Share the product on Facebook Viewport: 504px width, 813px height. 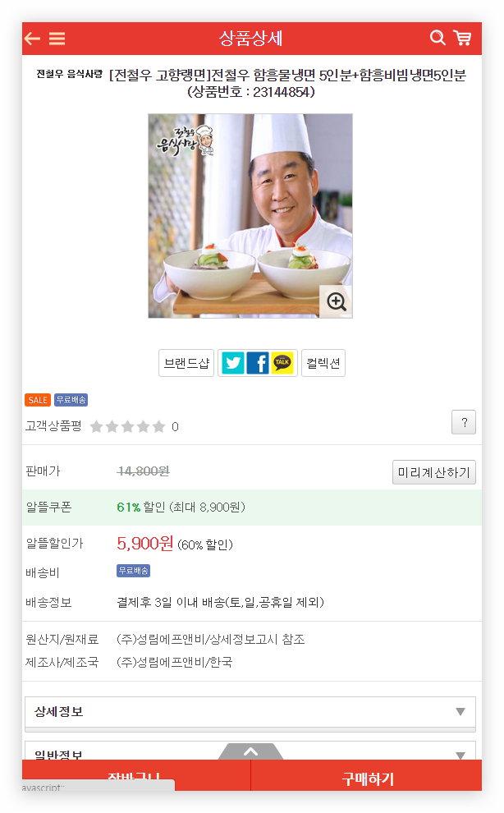[258, 363]
